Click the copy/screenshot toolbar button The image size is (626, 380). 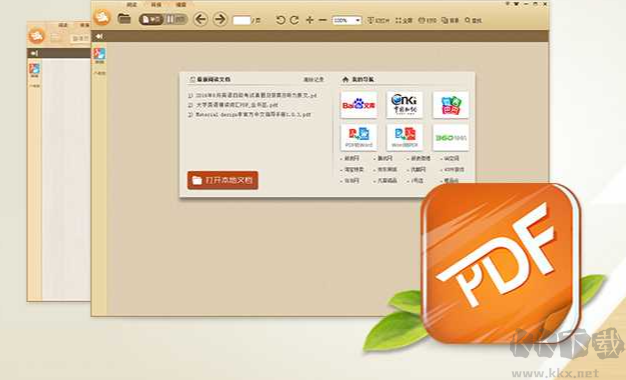[450, 20]
